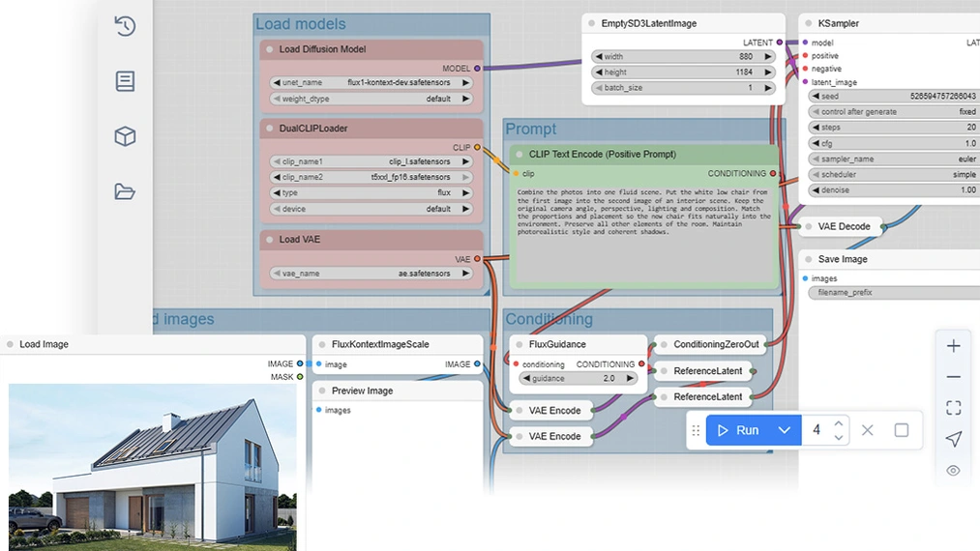Open the unet_name model selector

tap(371, 83)
